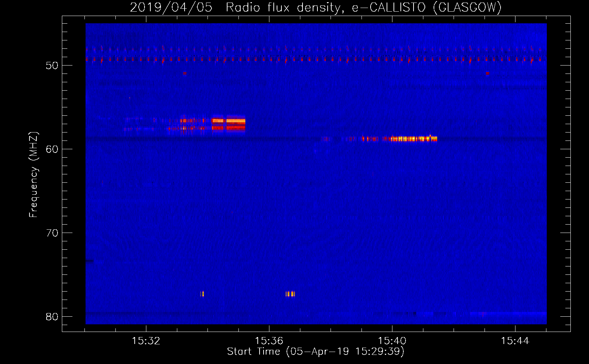This screenshot has width=589, height=364.
Task: Click the 'Frequency (MHZ)' axis label
Action: [x=33, y=175]
